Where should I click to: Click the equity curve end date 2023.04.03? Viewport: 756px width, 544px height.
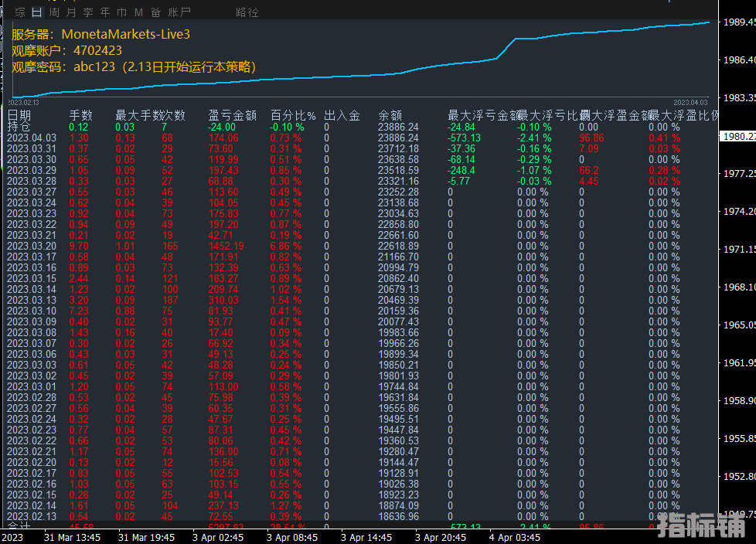click(690, 103)
